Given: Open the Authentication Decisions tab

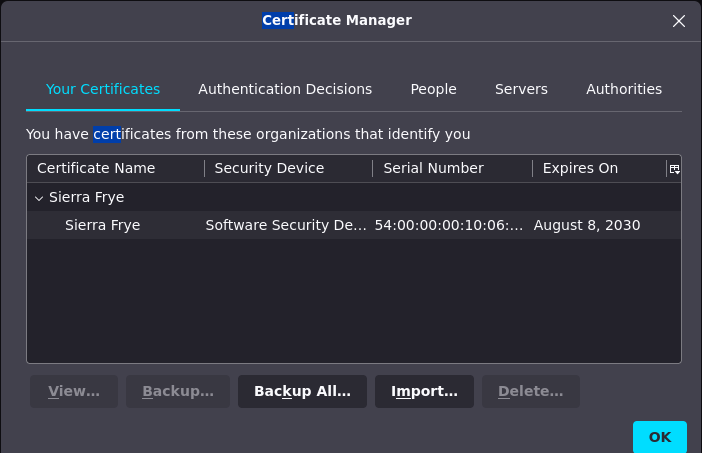Looking at the screenshot, I should 285,89.
